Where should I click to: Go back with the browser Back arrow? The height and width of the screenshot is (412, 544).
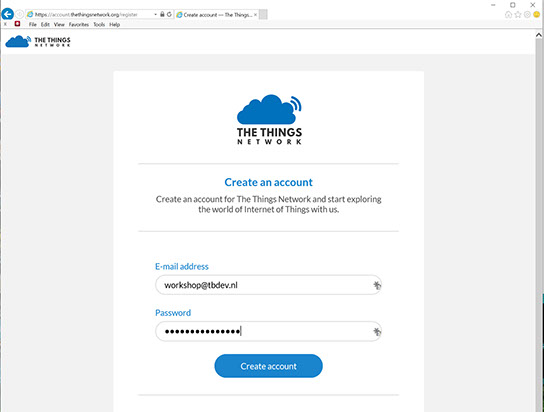(x=8, y=15)
